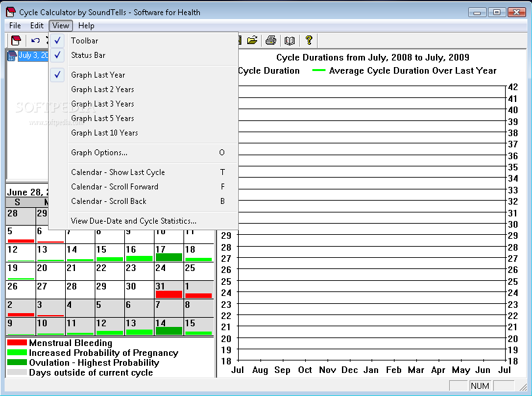Open the Edit menu

37,26
